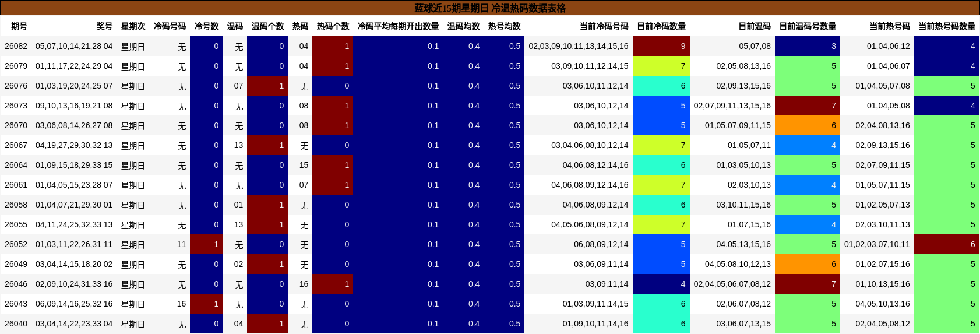Click the 当前热号码 column header
980x334 pixels.
pyautogui.click(x=890, y=26)
